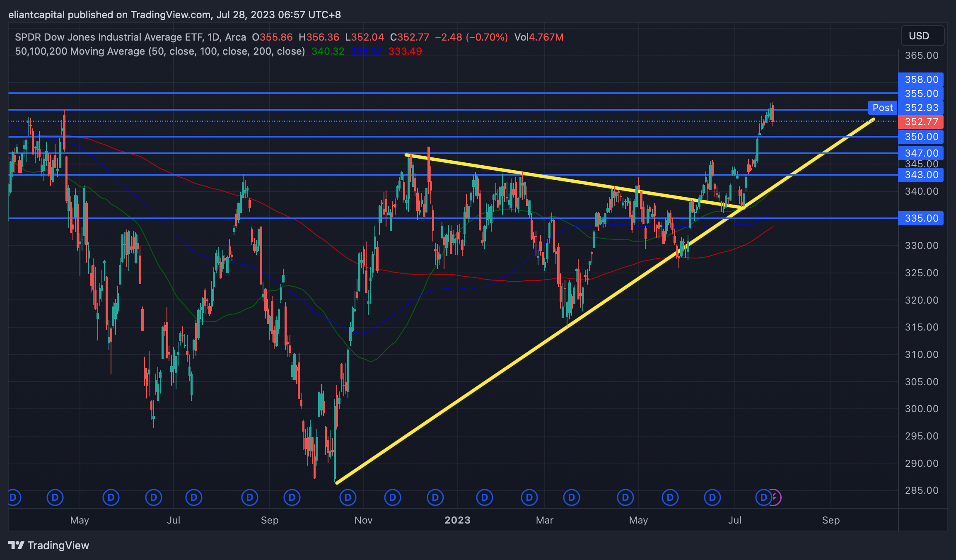Click the rightmost dividend marker on the timeline
The image size is (956, 560).
tap(763, 498)
